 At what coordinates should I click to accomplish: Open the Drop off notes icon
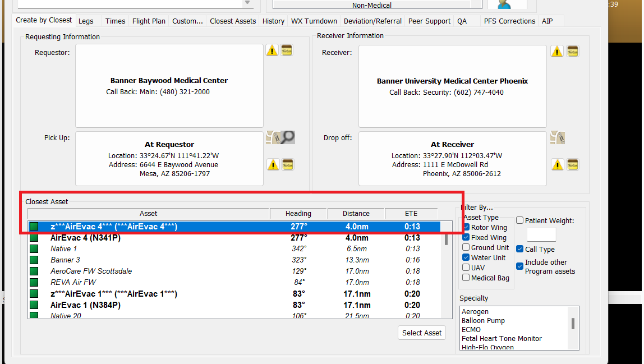pos(572,164)
